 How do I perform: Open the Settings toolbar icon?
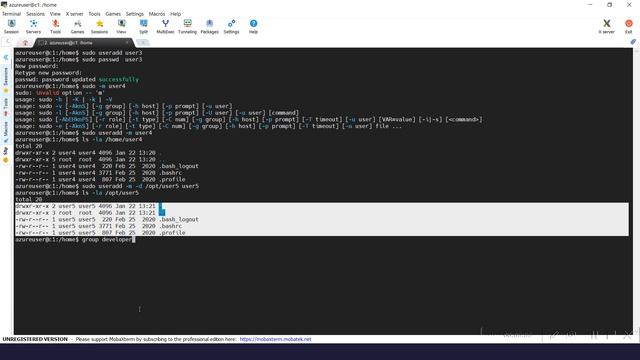[231, 26]
